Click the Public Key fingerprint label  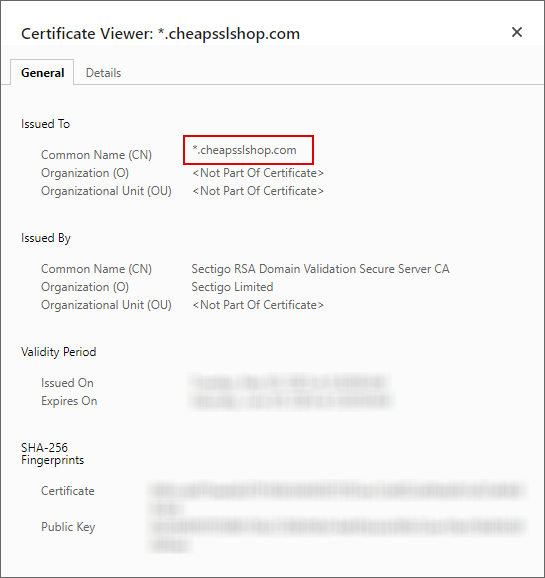pyautogui.click(x=68, y=527)
